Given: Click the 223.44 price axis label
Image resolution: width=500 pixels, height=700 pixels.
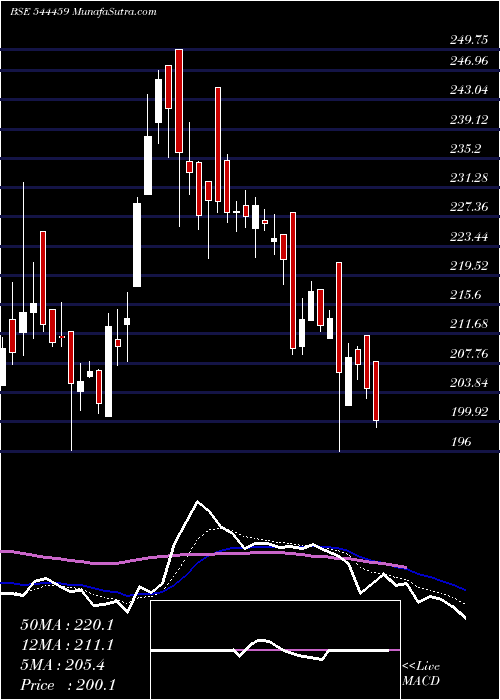Looking at the screenshot, I should (x=469, y=237).
